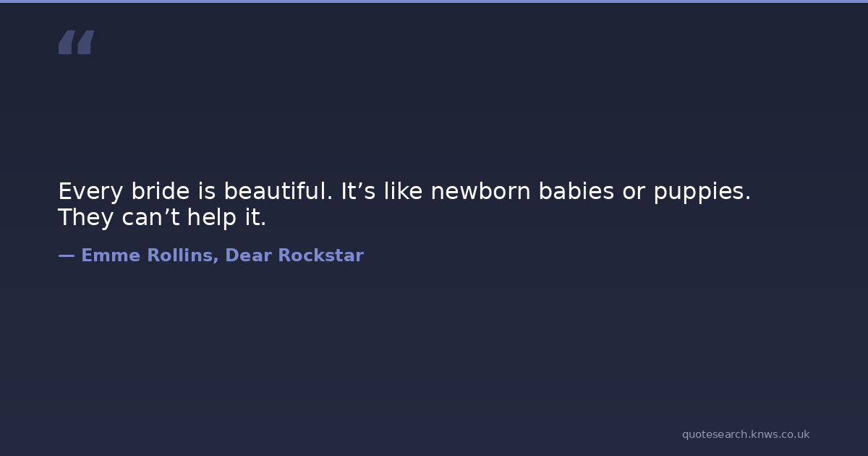Click the book title Dear Rockstar

click(294, 256)
